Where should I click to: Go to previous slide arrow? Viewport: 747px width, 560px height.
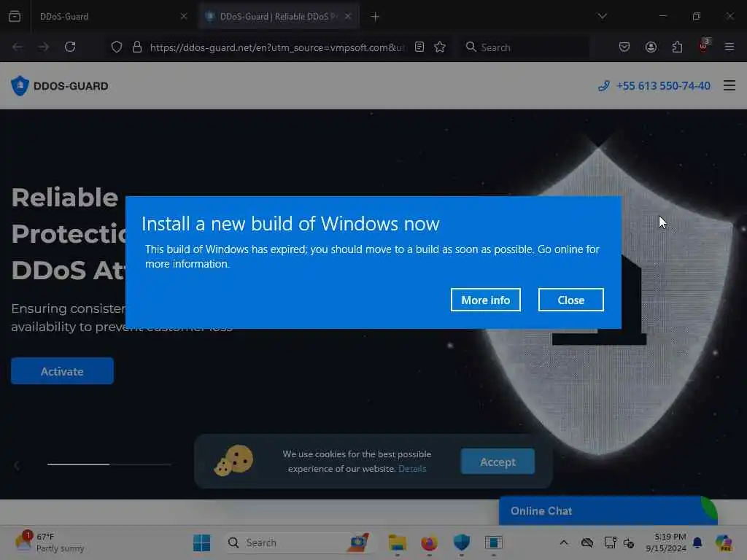17,464
